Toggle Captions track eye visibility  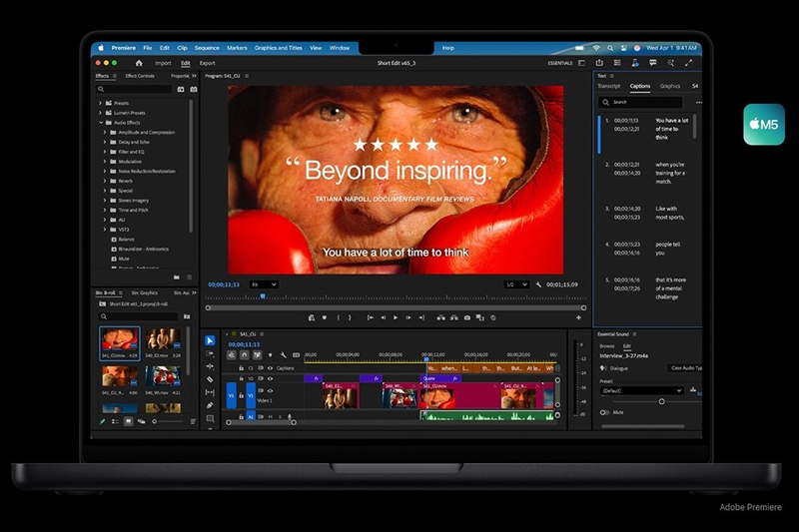270,368
